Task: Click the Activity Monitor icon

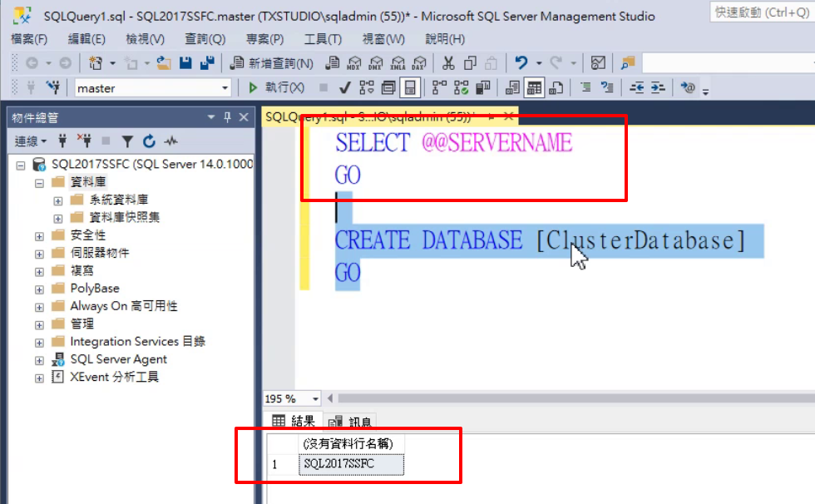Action: pyautogui.click(x=598, y=63)
